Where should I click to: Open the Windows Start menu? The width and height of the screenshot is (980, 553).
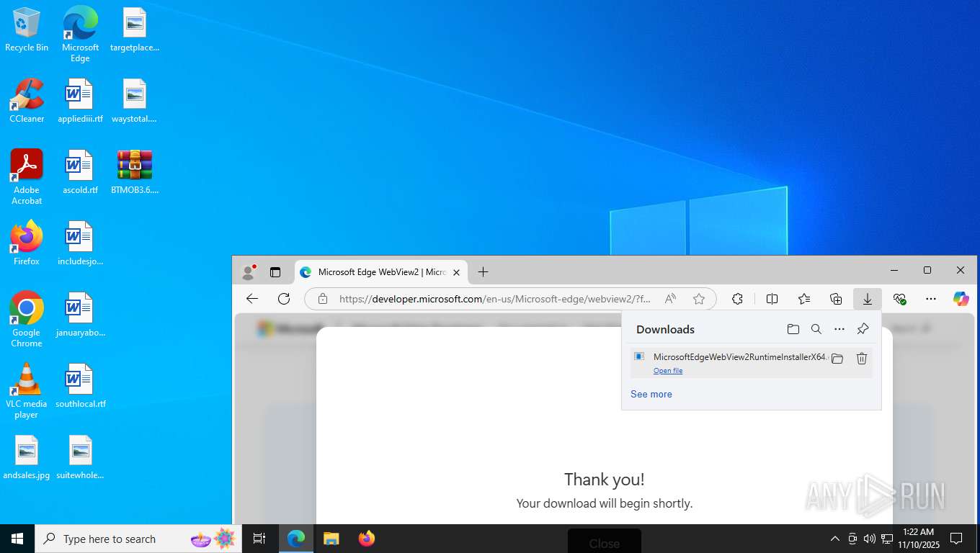(17, 539)
